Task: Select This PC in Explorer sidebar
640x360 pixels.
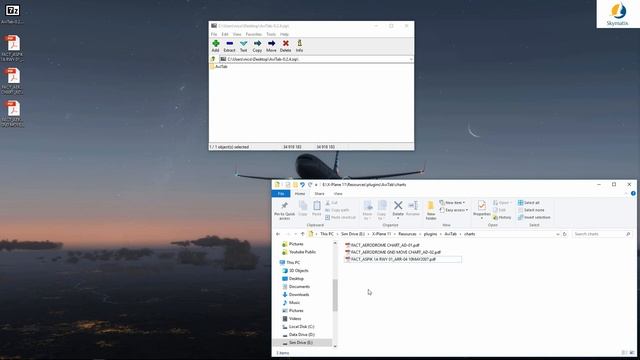Action: (x=290, y=262)
